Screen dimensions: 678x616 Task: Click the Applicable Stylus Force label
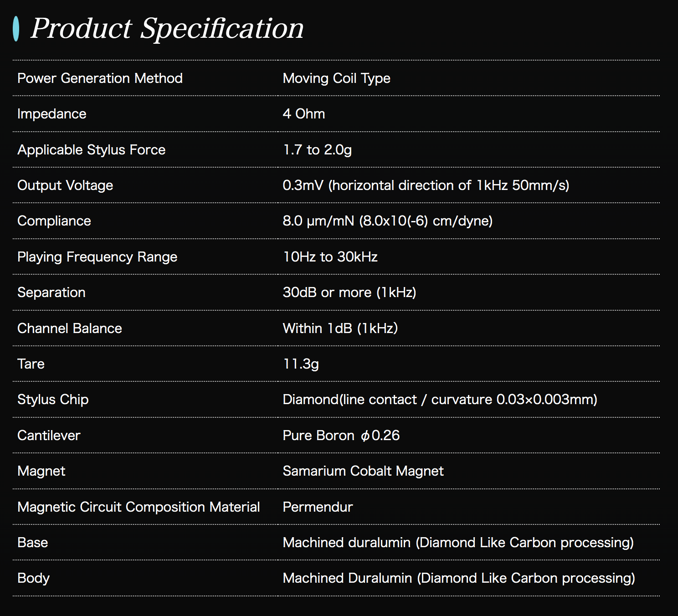[x=91, y=150]
